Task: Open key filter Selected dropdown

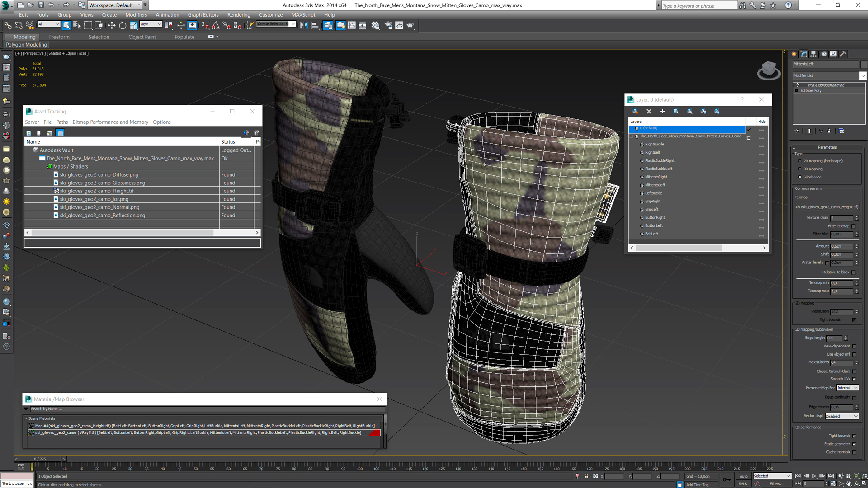Action: pos(772,476)
